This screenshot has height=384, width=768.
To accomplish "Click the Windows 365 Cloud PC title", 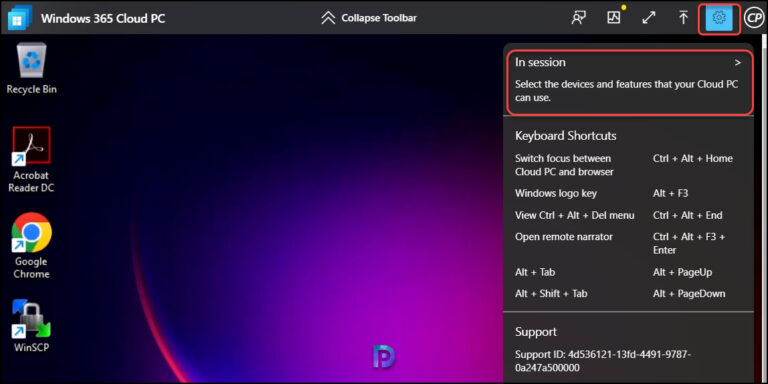I will point(103,19).
